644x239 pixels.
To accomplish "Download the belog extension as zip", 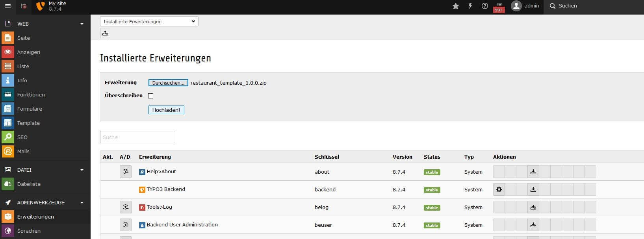I will (x=533, y=207).
